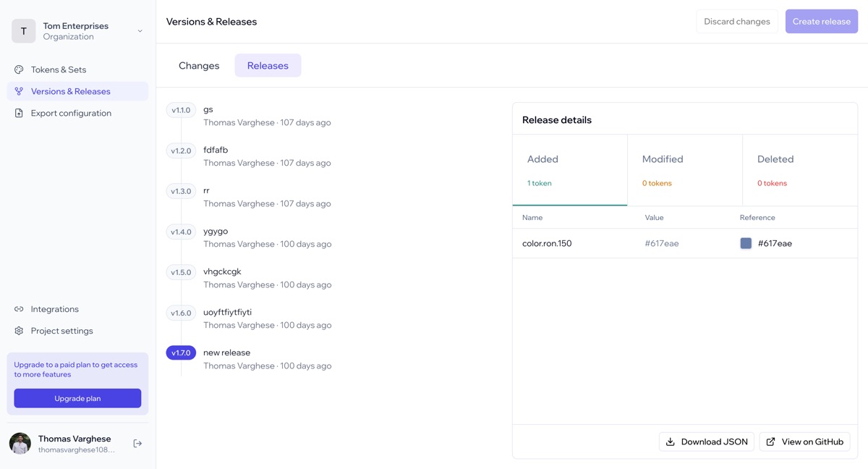Image resolution: width=868 pixels, height=469 pixels.
Task: Select the Releases tab
Action: click(268, 65)
